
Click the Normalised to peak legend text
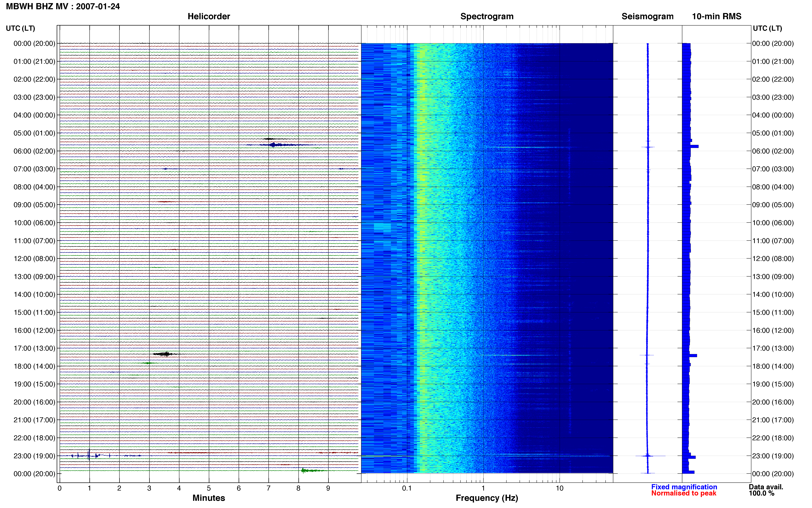tap(684, 493)
